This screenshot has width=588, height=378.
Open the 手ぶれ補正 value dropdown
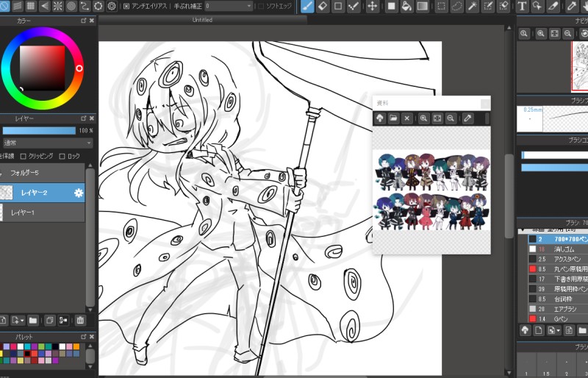point(228,6)
